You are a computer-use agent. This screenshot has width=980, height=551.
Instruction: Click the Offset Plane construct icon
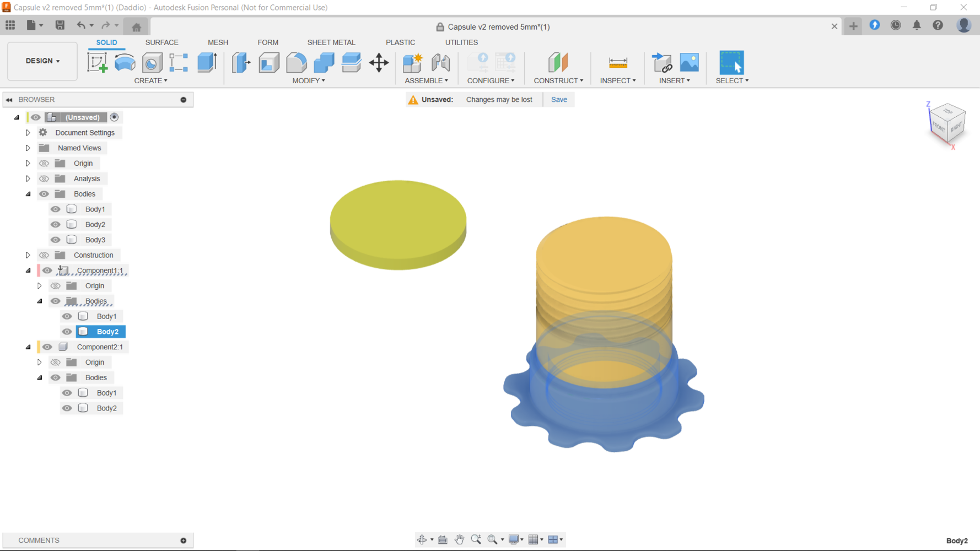[x=558, y=62]
